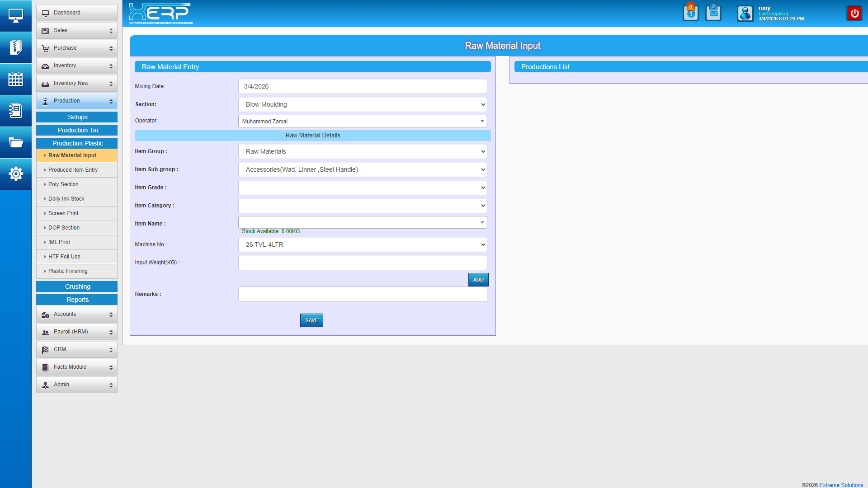
Task: Click the red power logout icon
Action: pyautogui.click(x=854, y=14)
